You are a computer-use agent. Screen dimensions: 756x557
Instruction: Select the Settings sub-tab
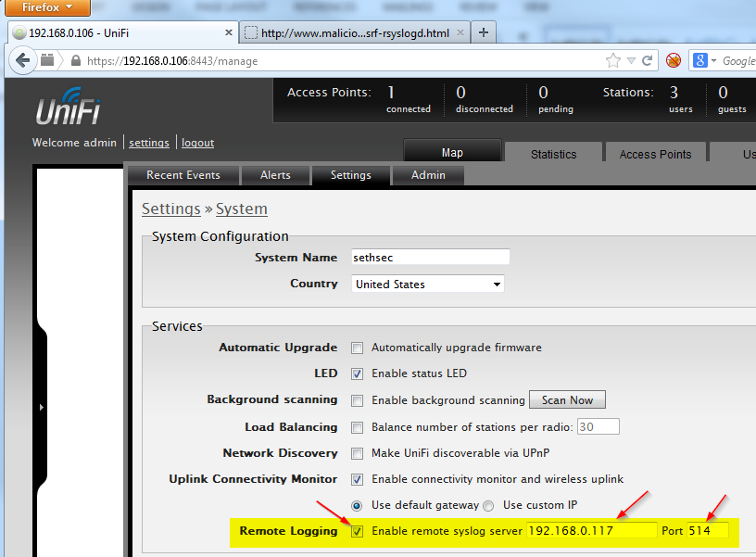[x=351, y=175]
